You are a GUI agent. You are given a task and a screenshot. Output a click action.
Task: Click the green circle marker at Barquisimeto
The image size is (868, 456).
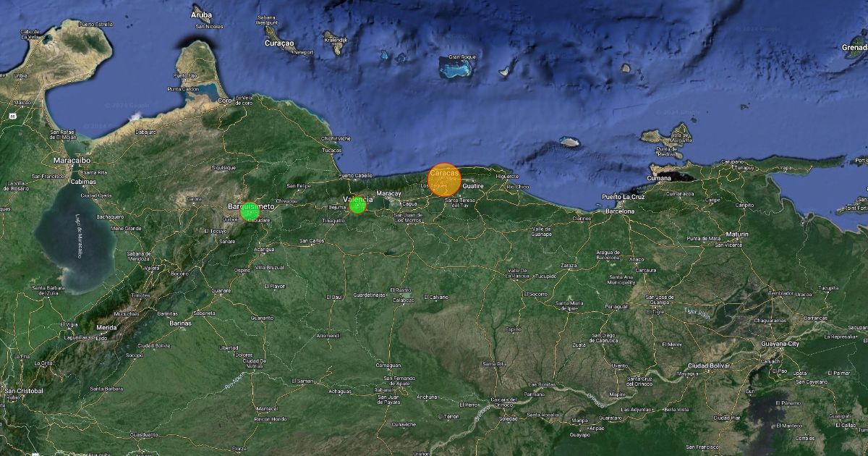tap(250, 211)
